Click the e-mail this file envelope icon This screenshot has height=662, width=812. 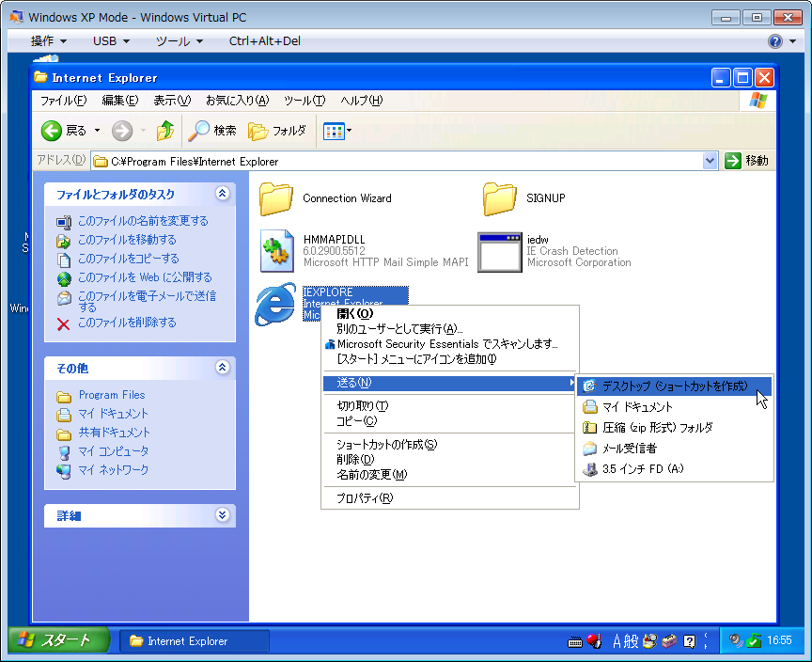click(x=64, y=297)
